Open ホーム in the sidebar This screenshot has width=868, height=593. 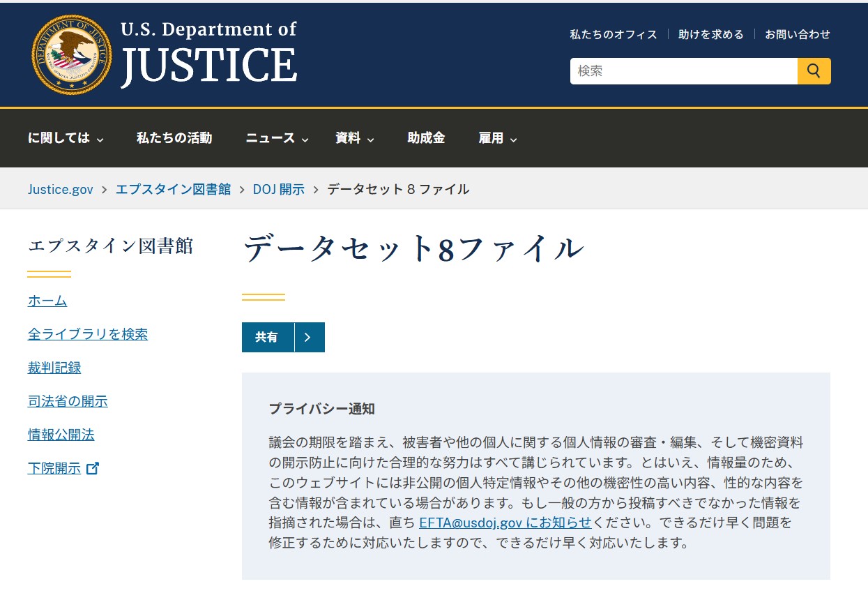point(47,301)
